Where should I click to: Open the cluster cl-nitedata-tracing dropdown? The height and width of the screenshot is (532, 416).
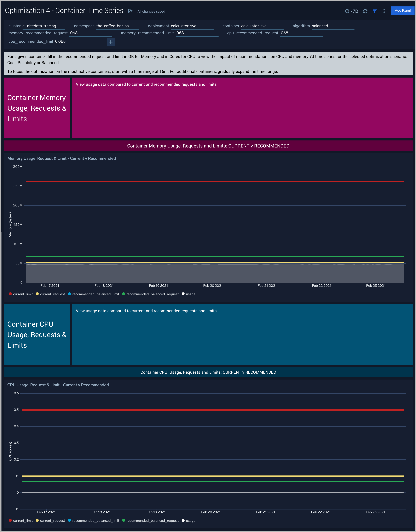point(43,26)
